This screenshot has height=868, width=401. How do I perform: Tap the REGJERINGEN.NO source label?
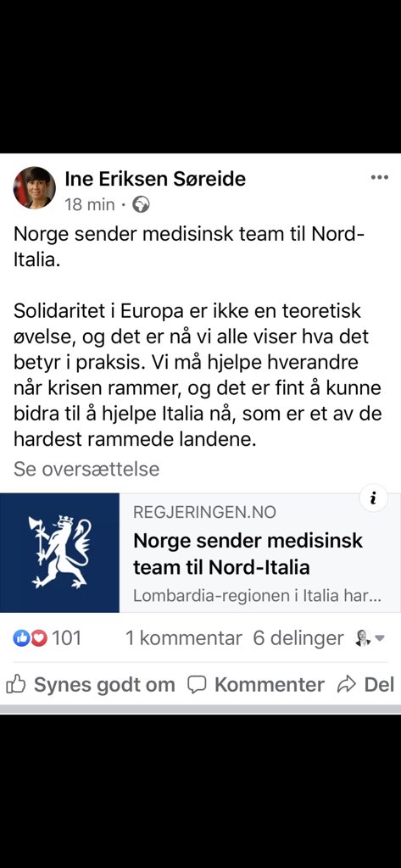pyautogui.click(x=204, y=513)
